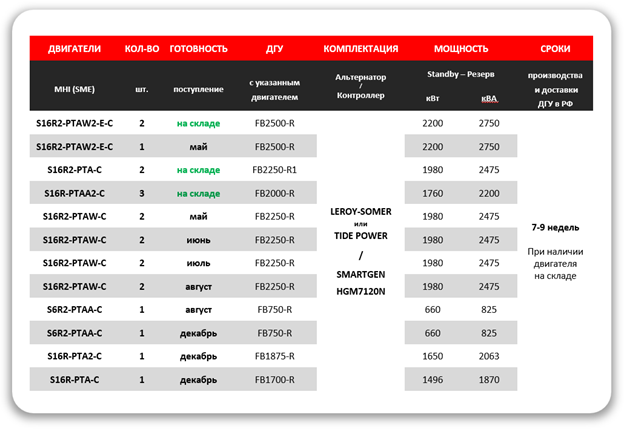Click the underlined кВА subheader
The image size is (624, 432).
click(x=487, y=101)
